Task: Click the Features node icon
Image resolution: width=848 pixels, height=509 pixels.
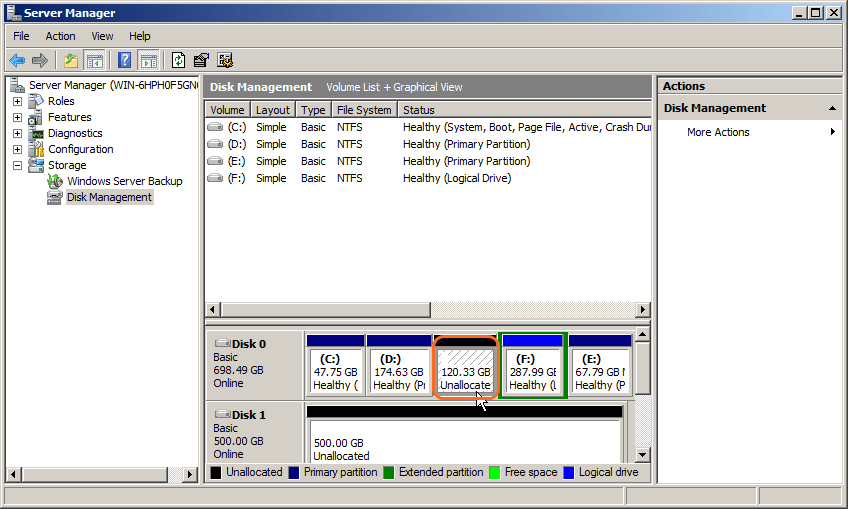Action: click(36, 117)
